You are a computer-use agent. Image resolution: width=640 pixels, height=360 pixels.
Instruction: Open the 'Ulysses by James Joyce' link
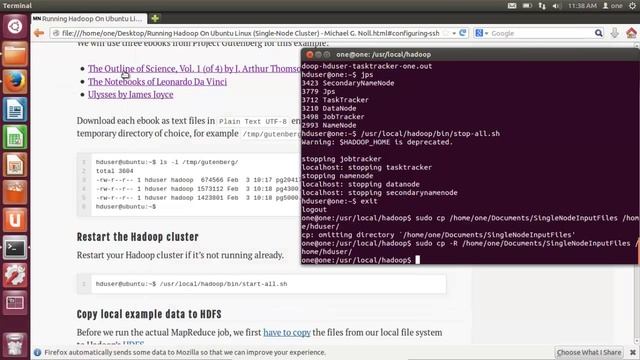coord(130,94)
